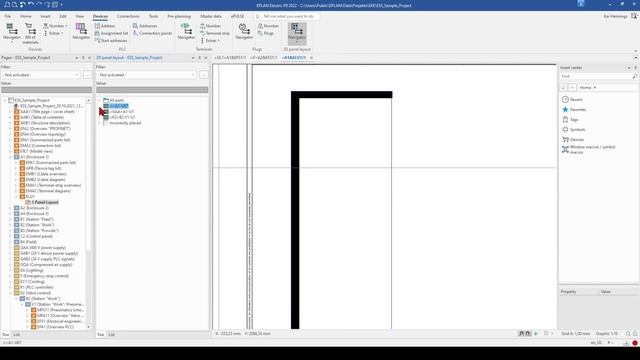Click the magnifier icon in the status bar
Viewport: 640px width, 360px height.
(628, 333)
